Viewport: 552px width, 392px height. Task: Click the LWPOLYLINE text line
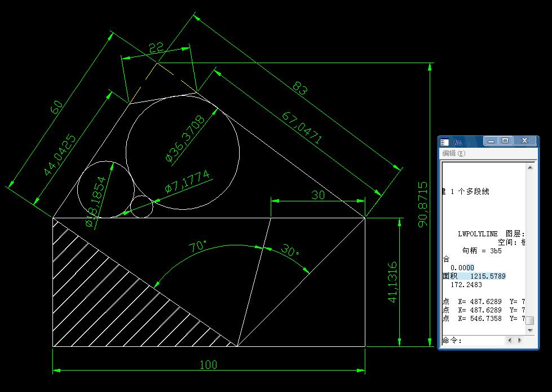[491, 234]
